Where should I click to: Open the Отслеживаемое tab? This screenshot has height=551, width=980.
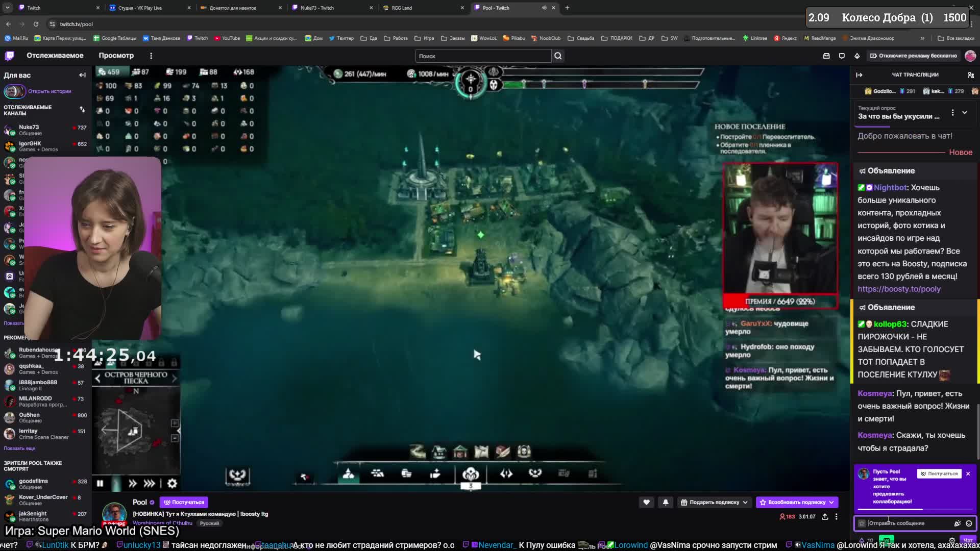[x=55, y=56]
